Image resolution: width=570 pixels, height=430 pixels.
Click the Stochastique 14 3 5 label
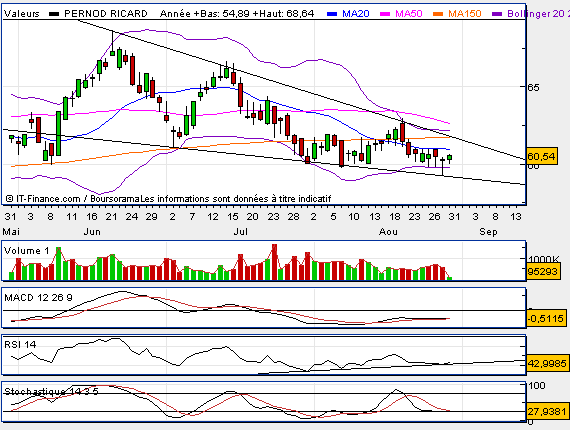pos(51,391)
